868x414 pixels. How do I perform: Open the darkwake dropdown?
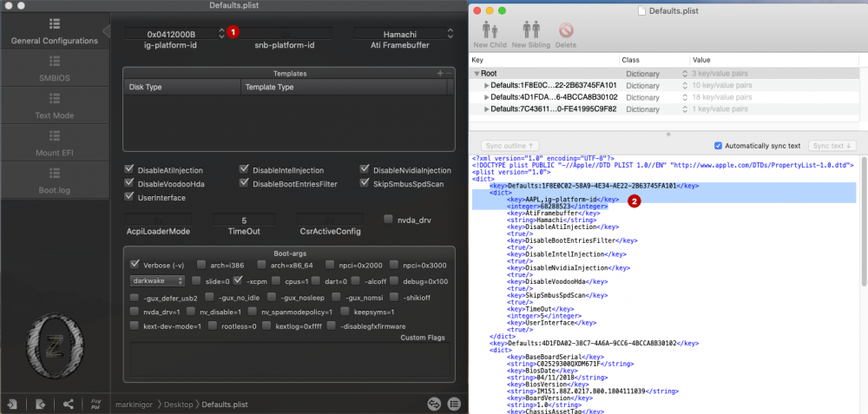pyautogui.click(x=157, y=281)
